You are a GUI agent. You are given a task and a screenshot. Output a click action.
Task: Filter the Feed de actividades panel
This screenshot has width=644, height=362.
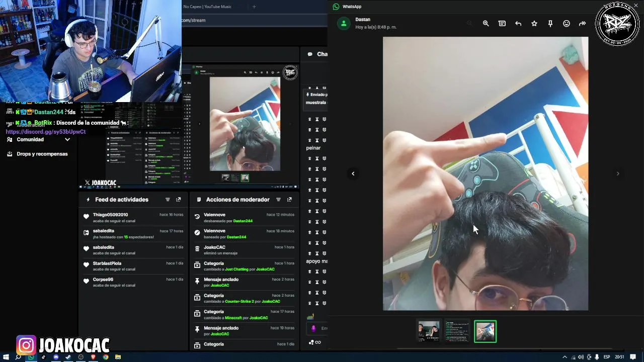pyautogui.click(x=168, y=200)
